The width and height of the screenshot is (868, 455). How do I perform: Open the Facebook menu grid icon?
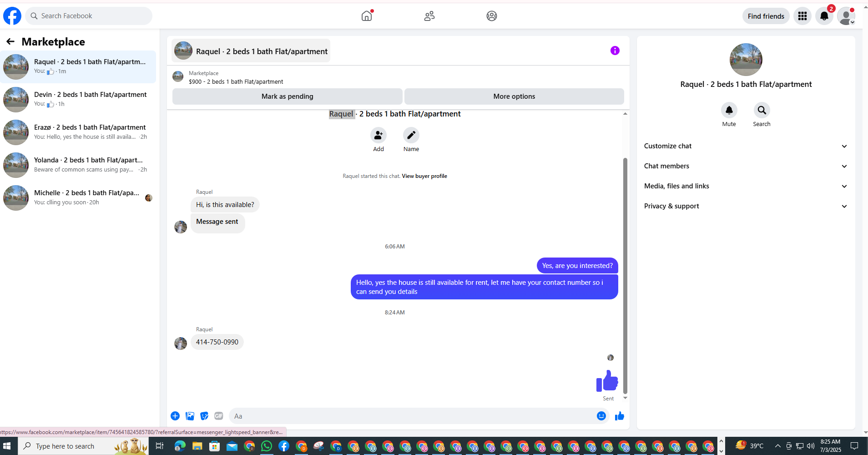[x=802, y=16]
